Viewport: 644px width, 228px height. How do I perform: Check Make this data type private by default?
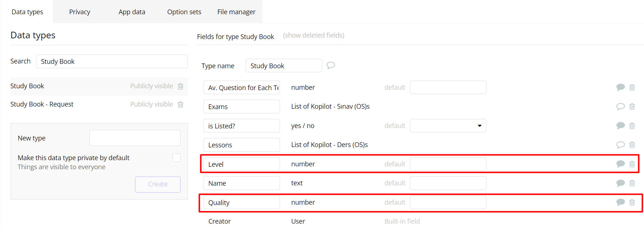point(177,158)
